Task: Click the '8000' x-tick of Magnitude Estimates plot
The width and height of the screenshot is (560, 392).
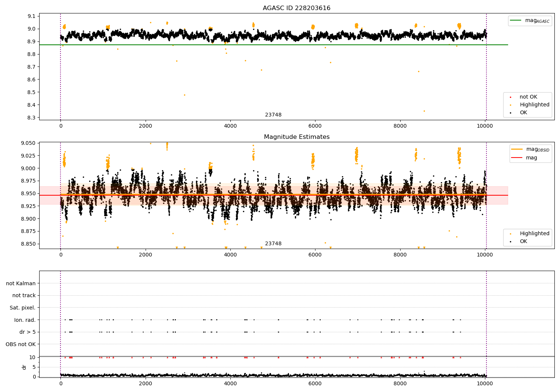Action: (400, 255)
